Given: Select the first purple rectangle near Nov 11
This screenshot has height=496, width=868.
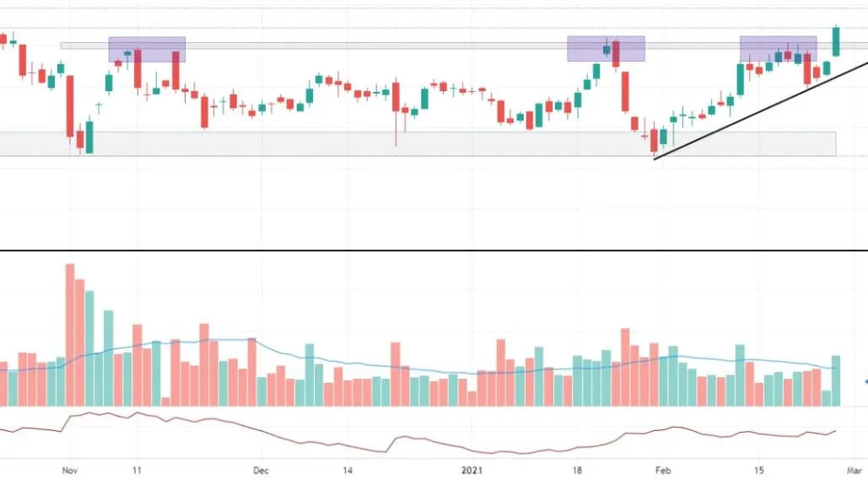Looking at the screenshot, I should click(147, 49).
